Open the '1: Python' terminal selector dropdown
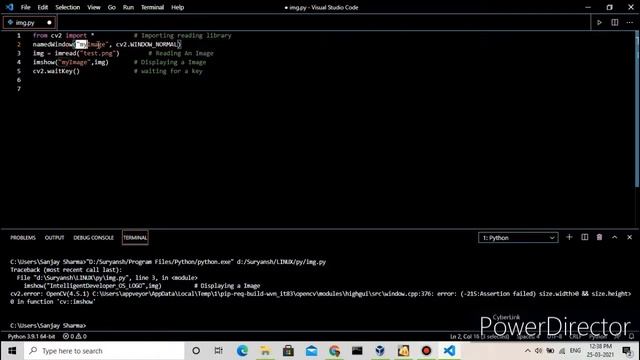The image size is (640, 360). pyautogui.click(x=518, y=238)
